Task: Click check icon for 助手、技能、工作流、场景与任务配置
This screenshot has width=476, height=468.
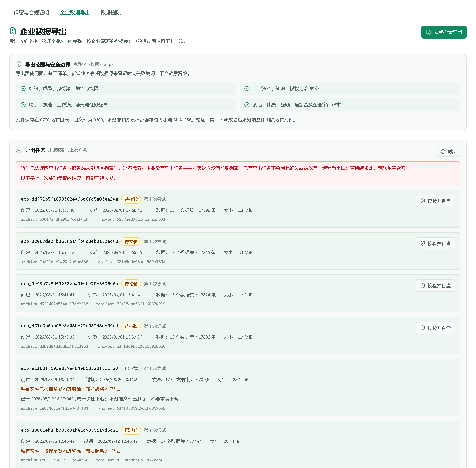Action: (x=23, y=105)
